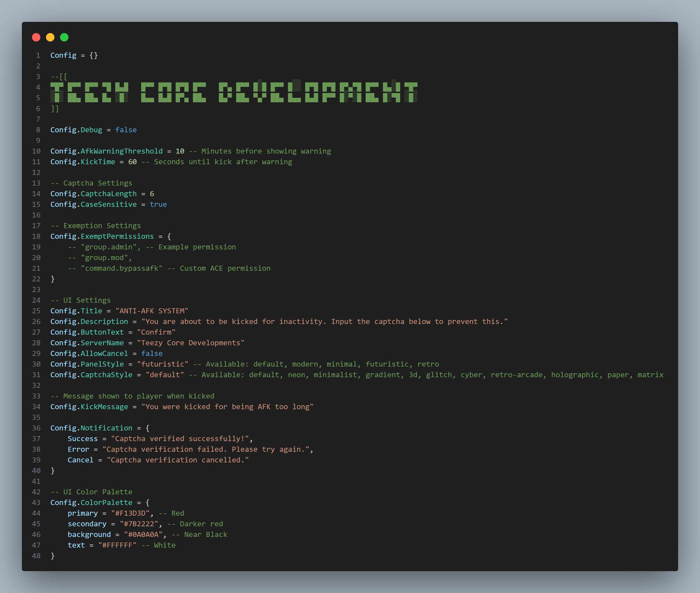Click the "Confirm" ButtonText string
This screenshot has height=593, width=700.
tap(156, 332)
